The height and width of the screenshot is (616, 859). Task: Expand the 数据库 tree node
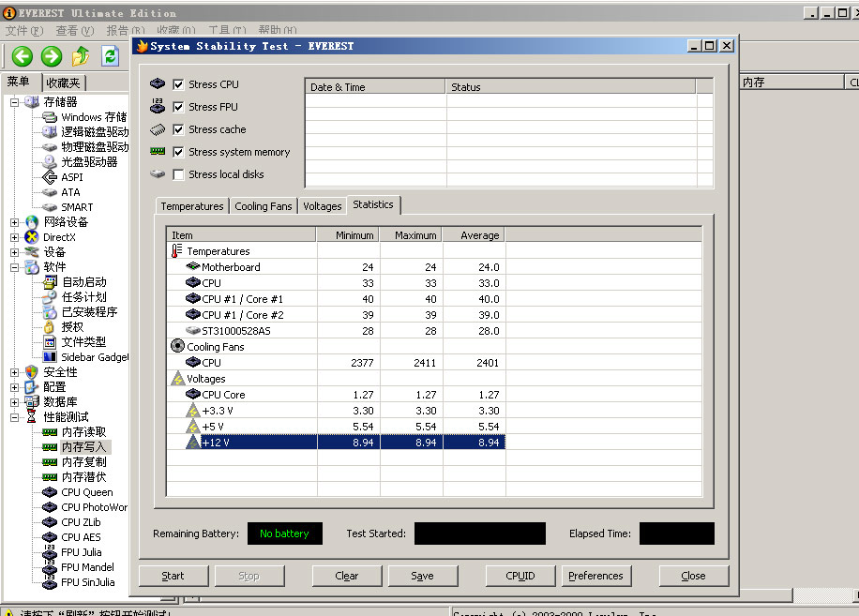coord(14,402)
